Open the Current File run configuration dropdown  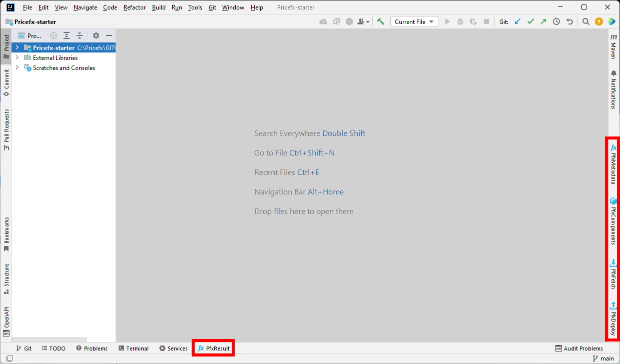point(415,21)
